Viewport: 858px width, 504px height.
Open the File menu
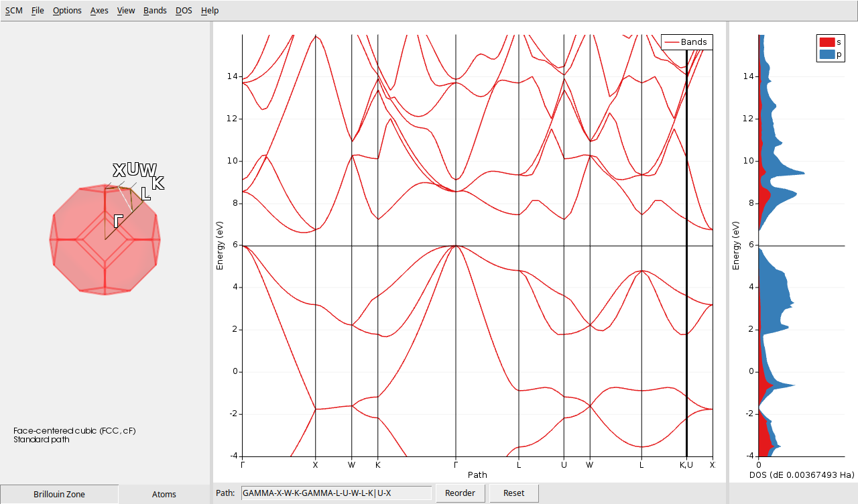37,10
